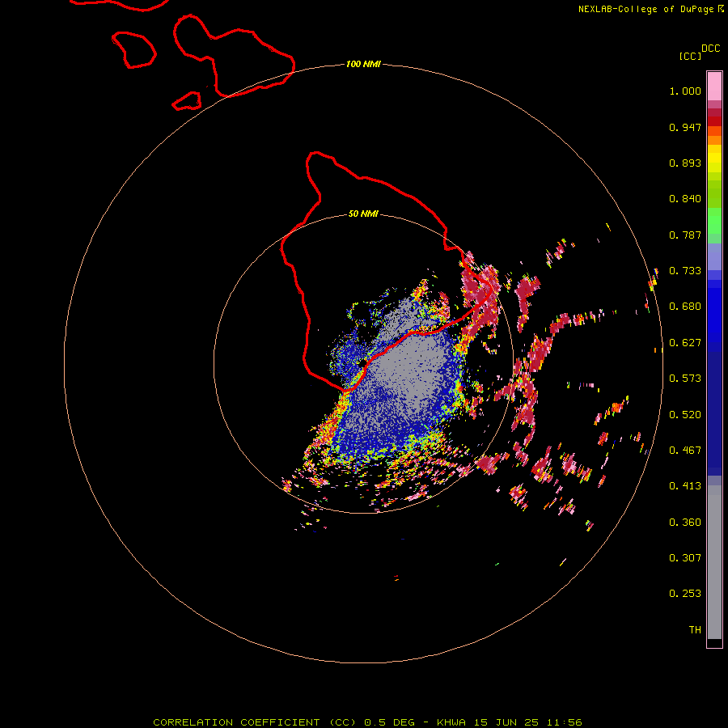Screen dimensions: 728x728
Task: Click the 0.520 color scale value
Action: click(685, 415)
